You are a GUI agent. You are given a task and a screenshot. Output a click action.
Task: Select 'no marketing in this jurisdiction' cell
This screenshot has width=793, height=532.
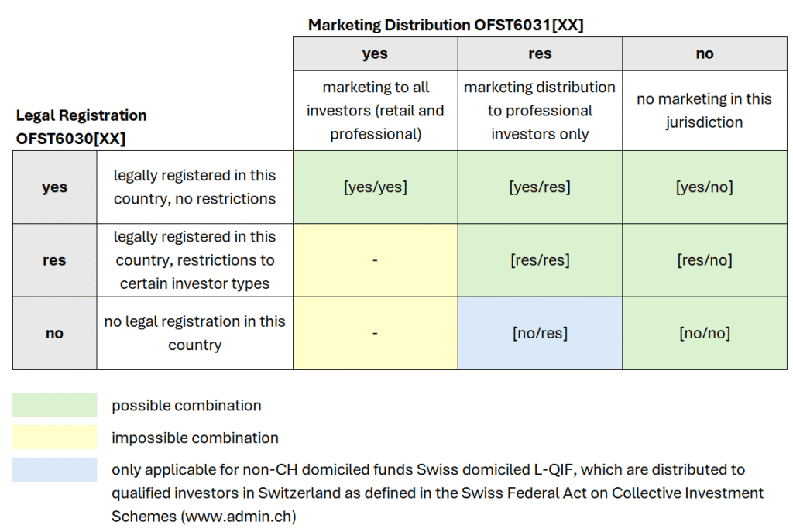coord(705,111)
